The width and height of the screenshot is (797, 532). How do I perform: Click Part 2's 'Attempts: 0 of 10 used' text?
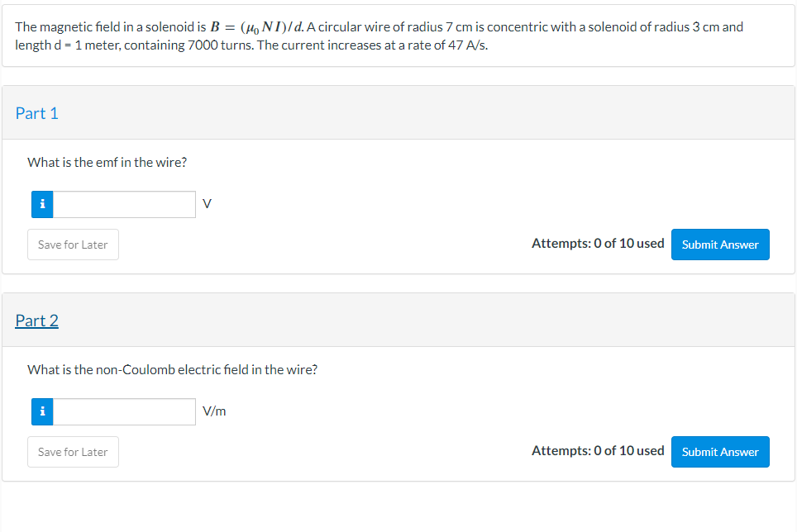(x=598, y=451)
